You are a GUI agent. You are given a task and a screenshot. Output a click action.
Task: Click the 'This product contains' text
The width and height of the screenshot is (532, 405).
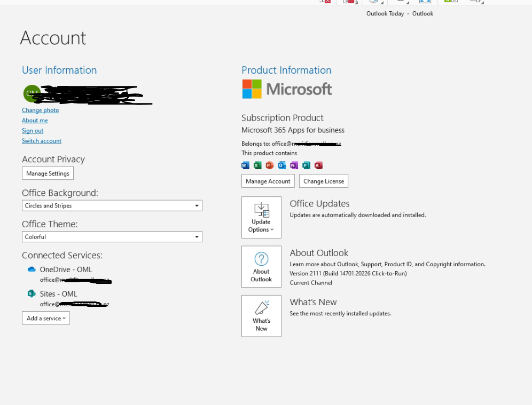coord(269,153)
